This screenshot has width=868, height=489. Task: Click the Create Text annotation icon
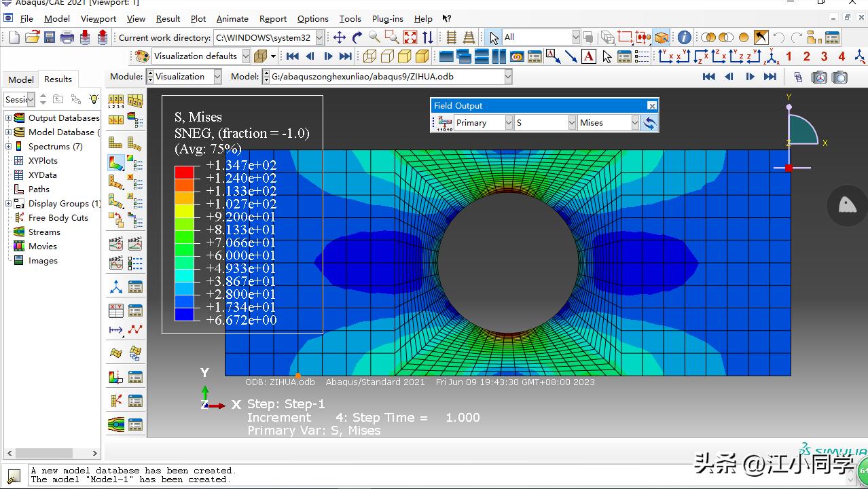[x=589, y=56]
